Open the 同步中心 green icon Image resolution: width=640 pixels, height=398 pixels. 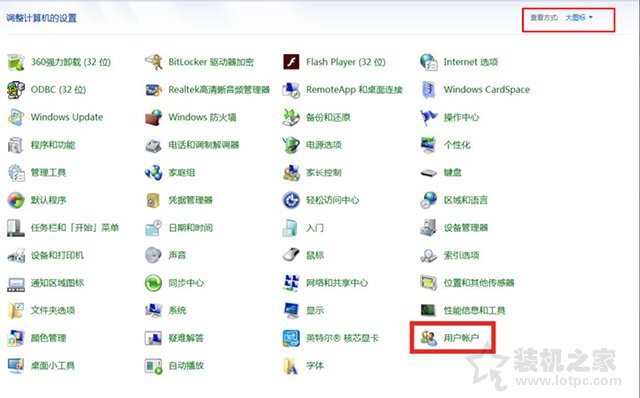[153, 283]
